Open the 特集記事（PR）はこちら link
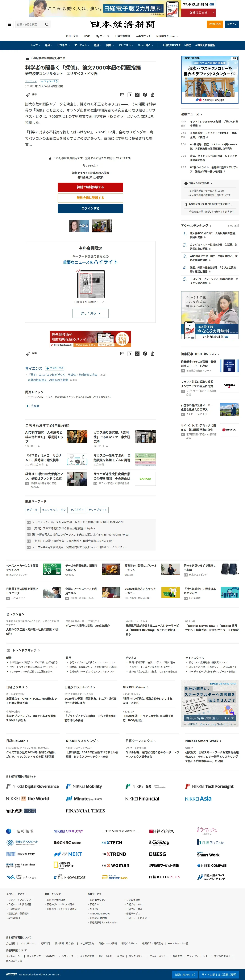The width and height of the screenshot is (245, 980). pyautogui.click(x=200, y=354)
